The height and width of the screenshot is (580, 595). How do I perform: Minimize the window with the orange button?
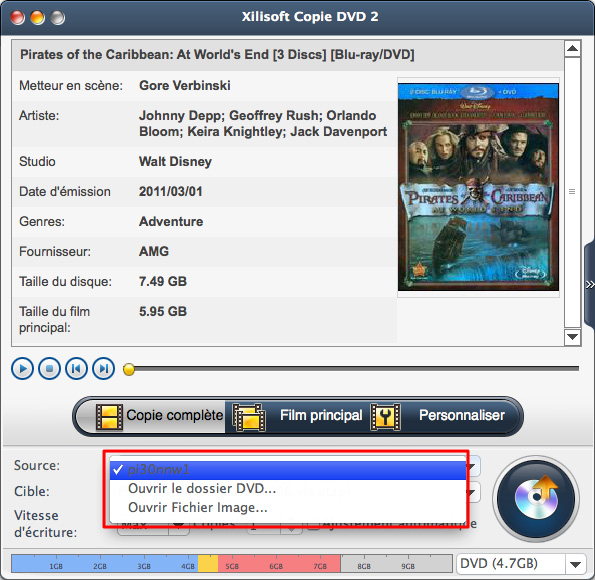[38, 17]
